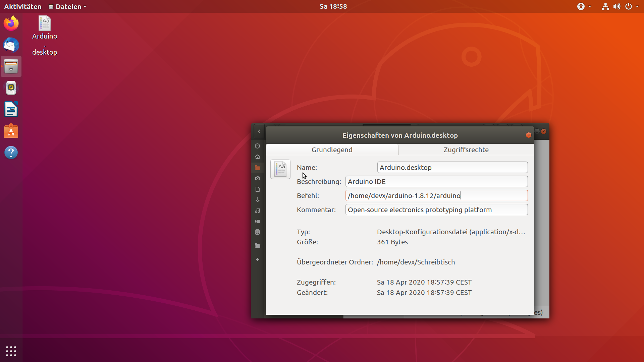Open the Files app in dock
The width and height of the screenshot is (644, 362).
pyautogui.click(x=11, y=66)
